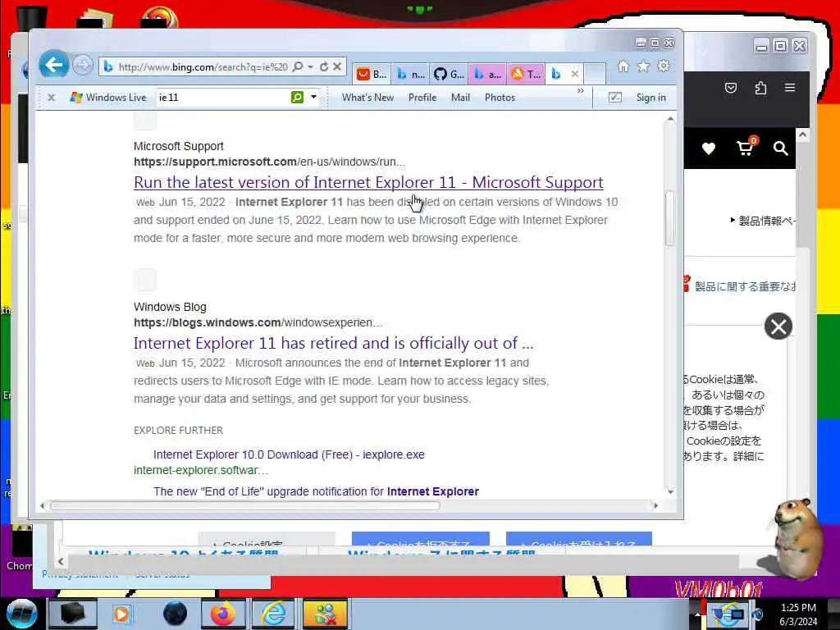Click the Microsoft Support favicon placeholder
The height and width of the screenshot is (630, 840).
pyautogui.click(x=145, y=121)
